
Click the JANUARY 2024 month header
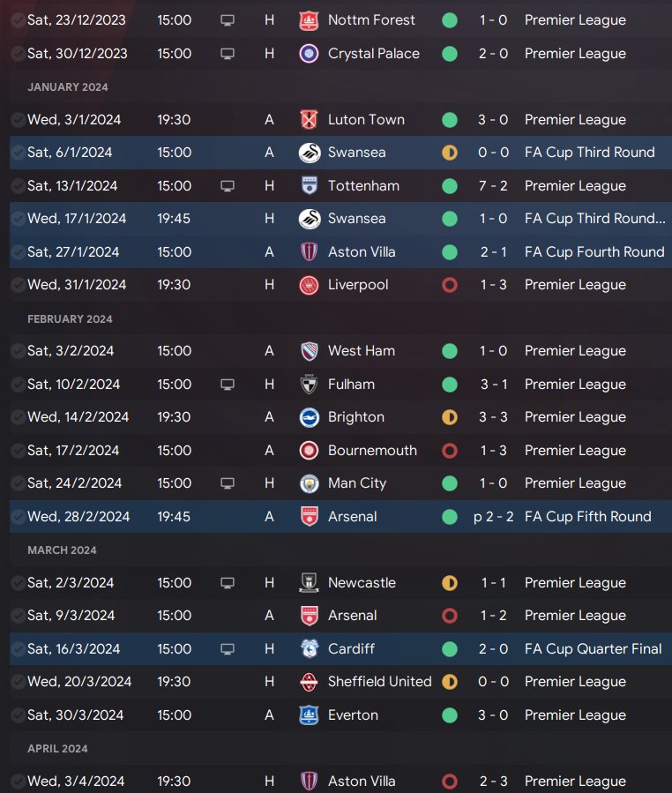pos(68,87)
